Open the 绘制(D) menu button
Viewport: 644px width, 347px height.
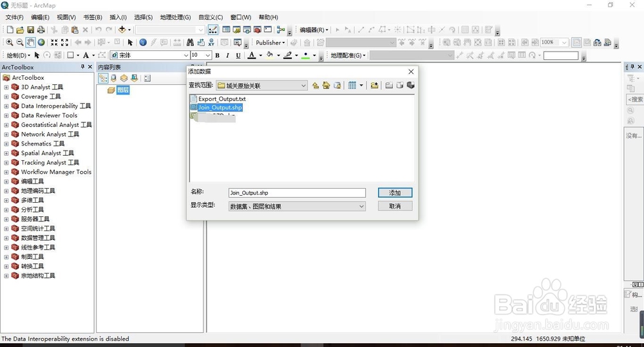(18, 55)
